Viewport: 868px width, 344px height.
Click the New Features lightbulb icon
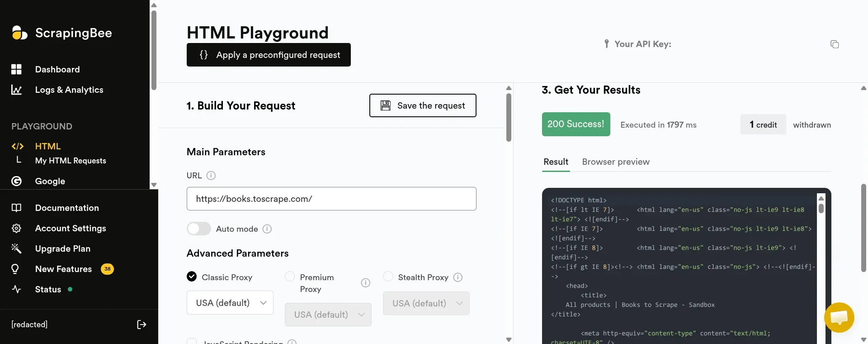point(15,269)
